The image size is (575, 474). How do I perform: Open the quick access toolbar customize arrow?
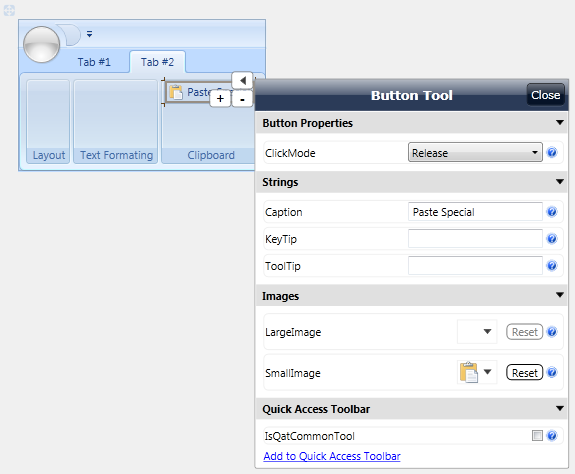coord(89,34)
